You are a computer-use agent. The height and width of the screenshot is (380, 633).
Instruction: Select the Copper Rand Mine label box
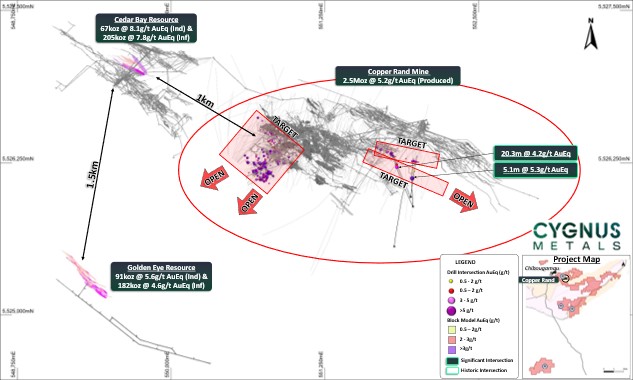398,76
